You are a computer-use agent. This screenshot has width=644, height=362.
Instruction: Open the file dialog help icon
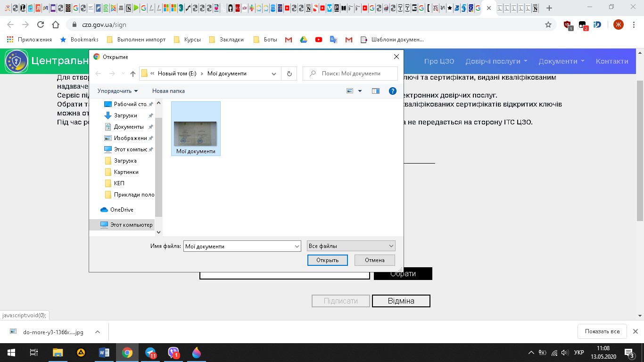(392, 91)
